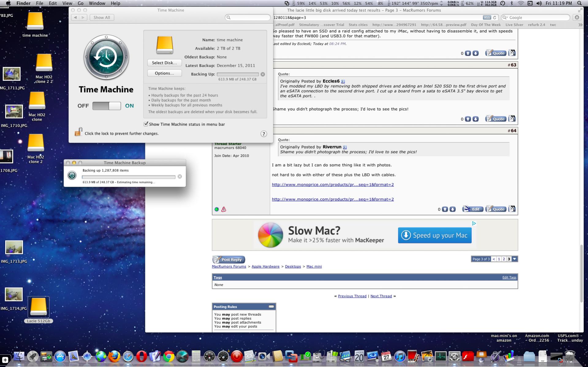Follow the 'Apple Hardware' breadcrumb link

pos(265,266)
